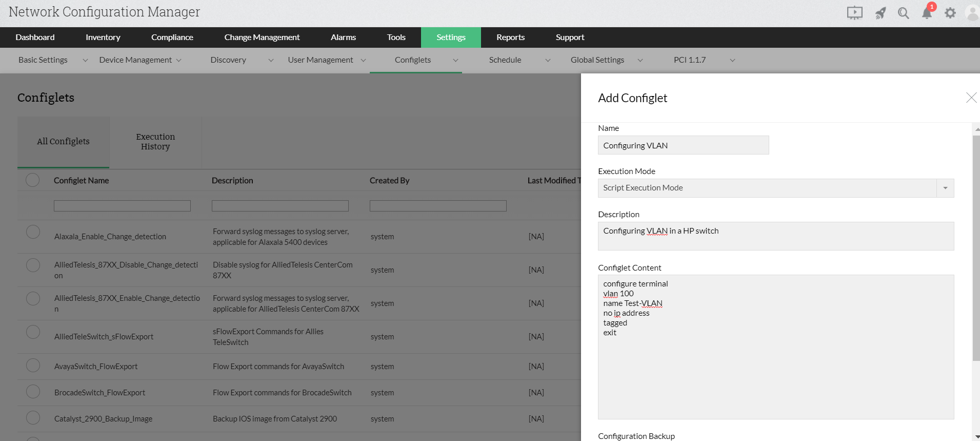This screenshot has width=980, height=441.
Task: Click description 'Backup IOS image from Catalyst 2900'
Action: [x=275, y=419]
